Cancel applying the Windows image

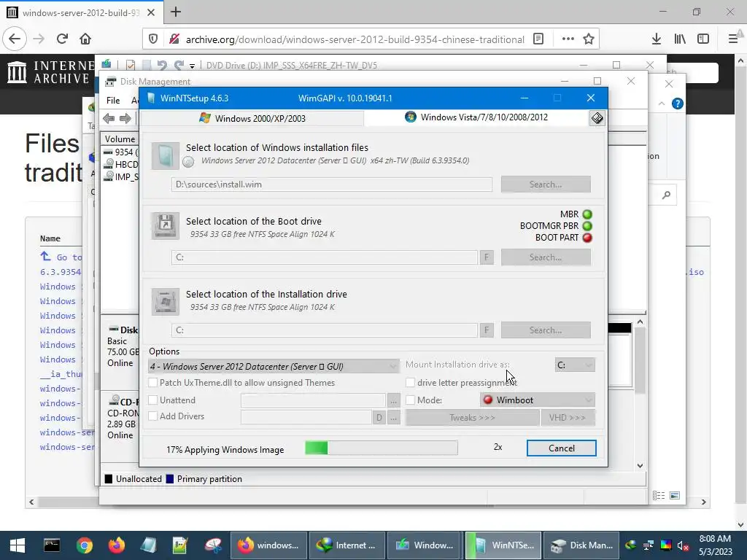pyautogui.click(x=561, y=448)
